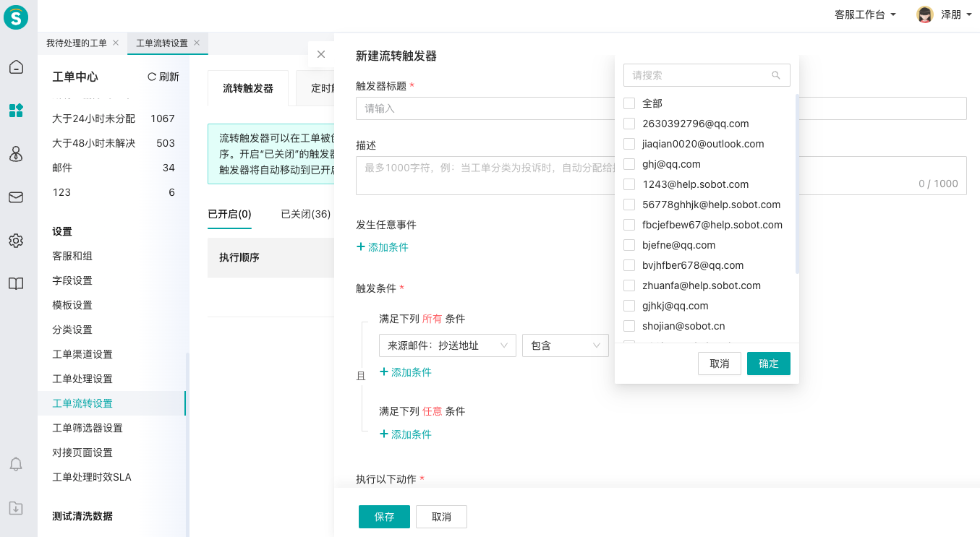The width and height of the screenshot is (980, 537).
Task: Check 56778ghhjk@help.sobot.com checkbox
Action: point(629,205)
